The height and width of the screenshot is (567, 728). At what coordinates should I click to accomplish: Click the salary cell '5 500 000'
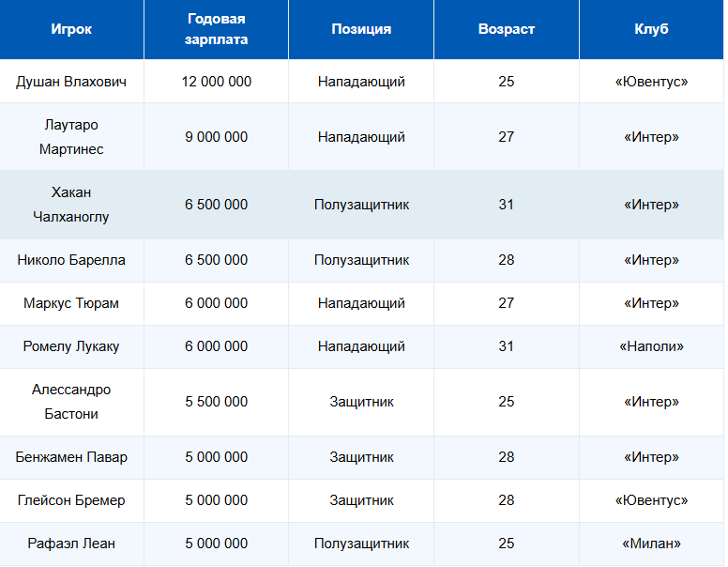[x=217, y=402]
